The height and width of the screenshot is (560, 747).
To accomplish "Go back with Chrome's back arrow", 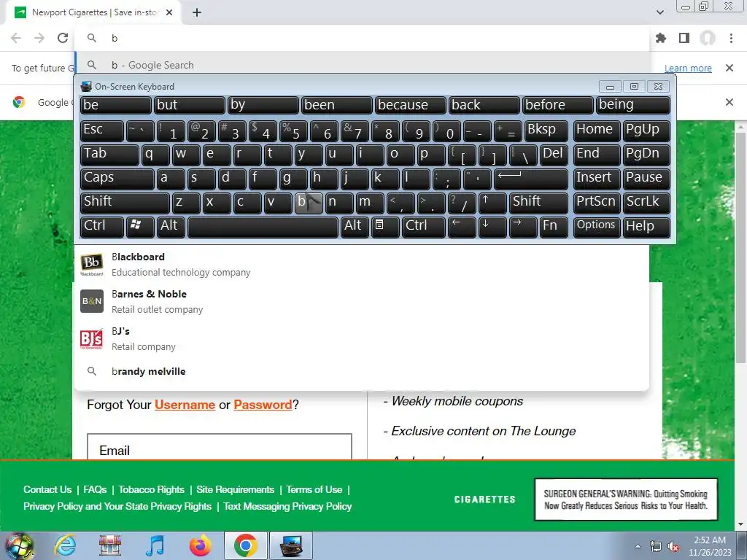I will [x=16, y=38].
